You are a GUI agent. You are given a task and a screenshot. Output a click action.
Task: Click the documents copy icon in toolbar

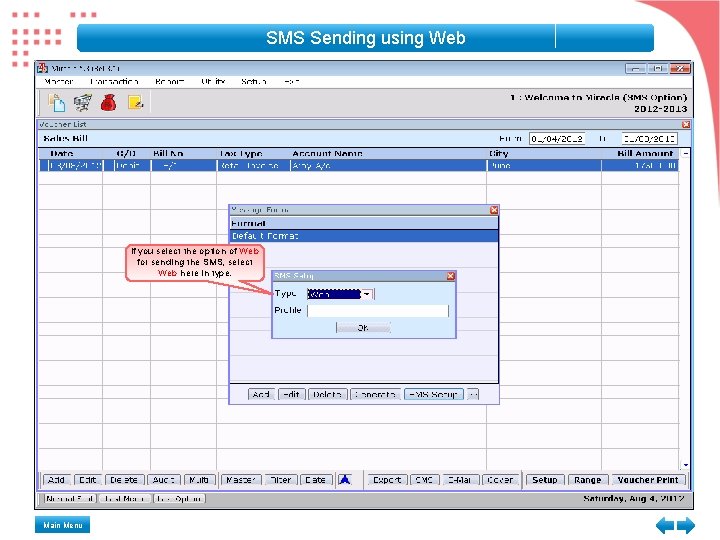pyautogui.click(x=57, y=102)
